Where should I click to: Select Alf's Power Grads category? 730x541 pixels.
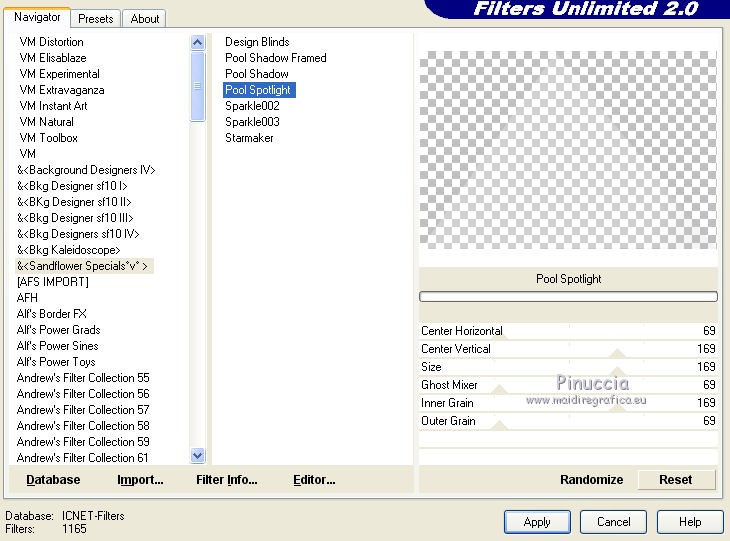(x=58, y=330)
